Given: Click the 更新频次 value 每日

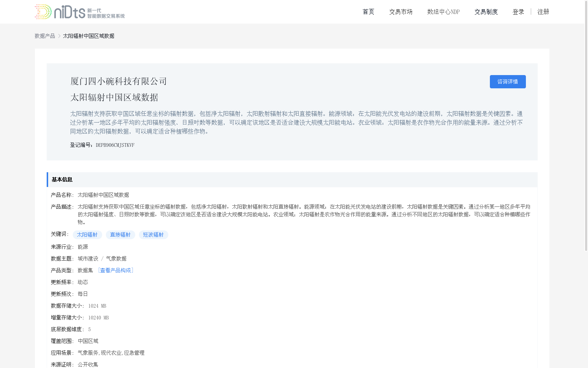Looking at the screenshot, I should [x=83, y=294].
